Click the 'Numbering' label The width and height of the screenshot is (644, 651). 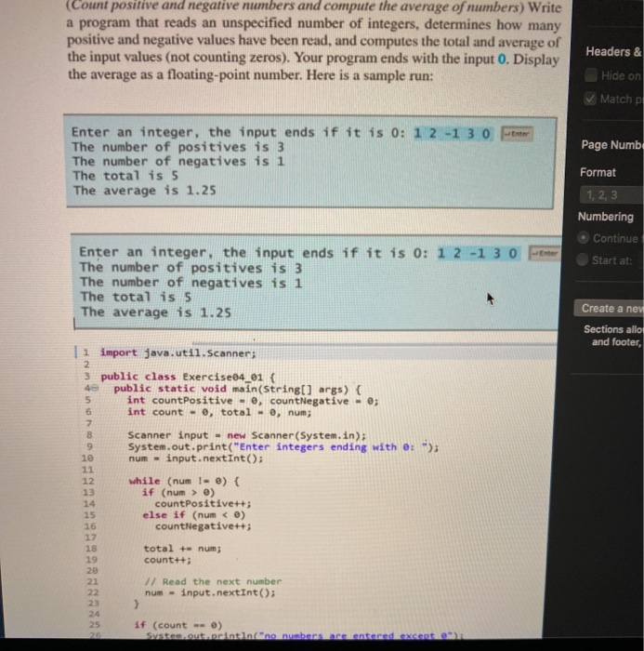click(x=606, y=217)
